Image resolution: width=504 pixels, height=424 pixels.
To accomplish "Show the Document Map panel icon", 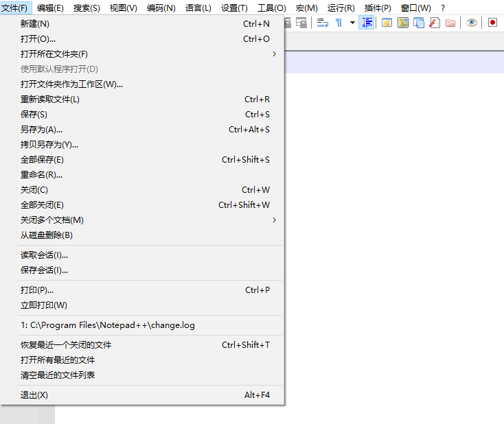I will click(x=403, y=23).
